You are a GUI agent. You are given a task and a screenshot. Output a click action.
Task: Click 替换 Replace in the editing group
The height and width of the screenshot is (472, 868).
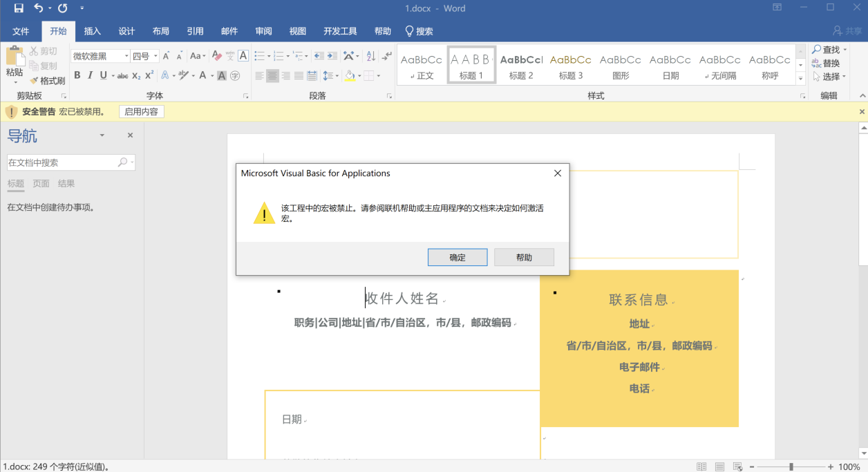(x=826, y=63)
